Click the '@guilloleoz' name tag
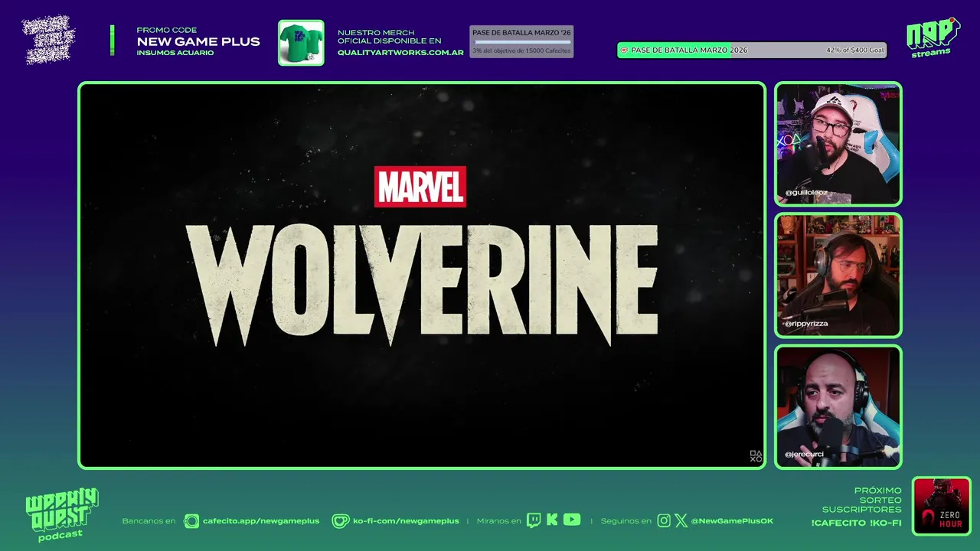 coord(806,193)
